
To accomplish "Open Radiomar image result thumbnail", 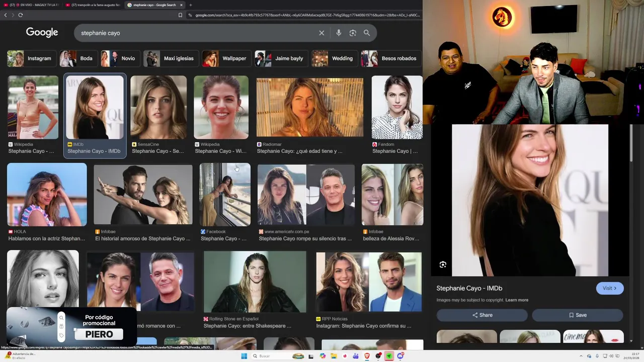I will [x=309, y=107].
